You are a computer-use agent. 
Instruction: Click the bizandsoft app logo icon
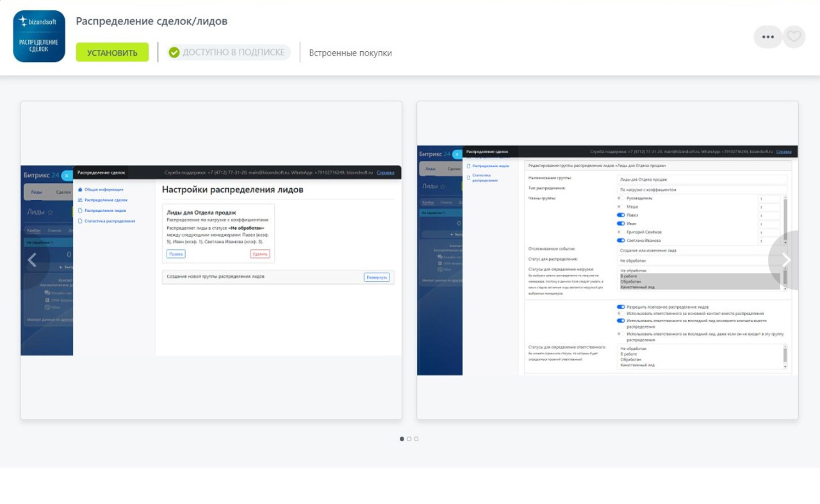point(39,36)
